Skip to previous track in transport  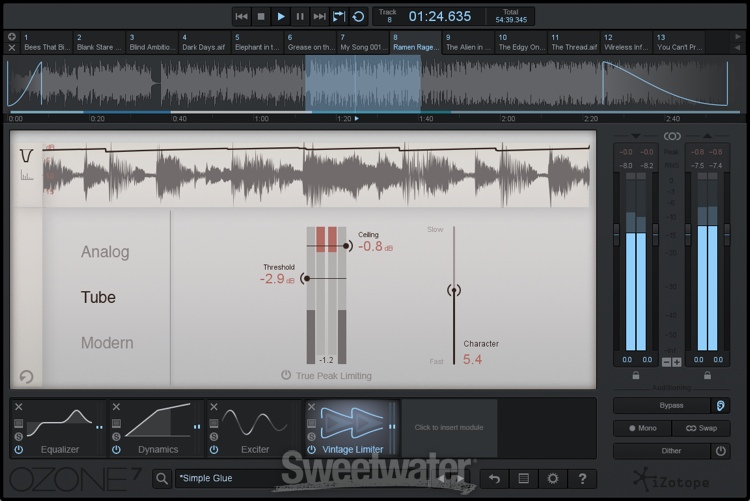click(x=242, y=17)
